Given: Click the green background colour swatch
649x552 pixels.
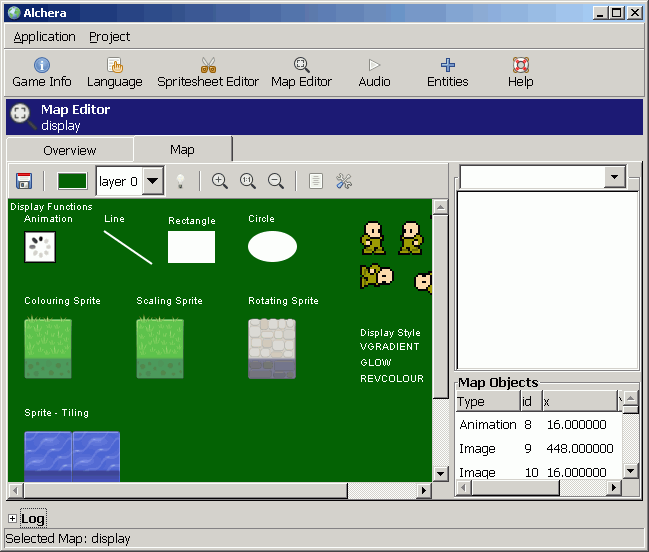Looking at the screenshot, I should click(72, 181).
